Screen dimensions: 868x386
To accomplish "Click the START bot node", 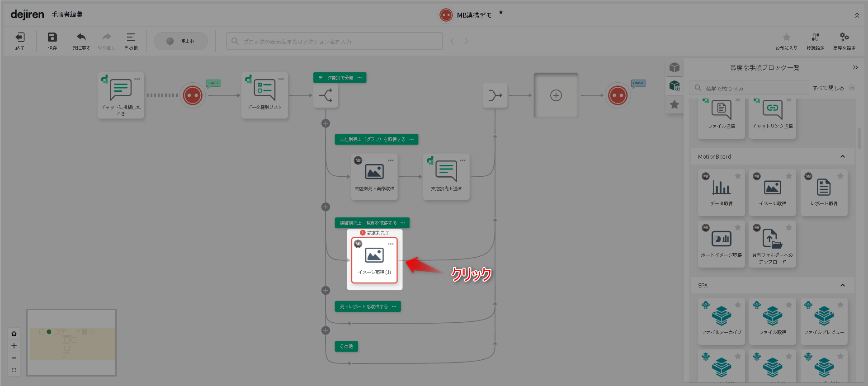I will pyautogui.click(x=193, y=95).
